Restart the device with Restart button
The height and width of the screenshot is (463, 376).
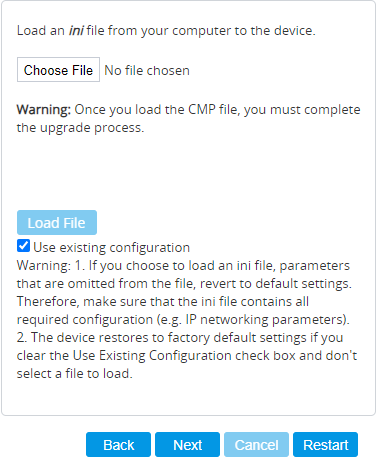point(325,445)
